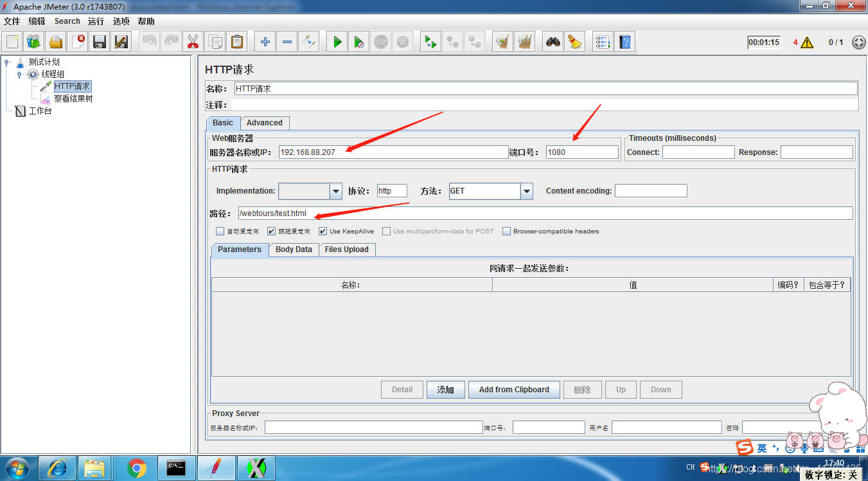
Task: Open Search with the binoculars icon
Action: (553, 42)
